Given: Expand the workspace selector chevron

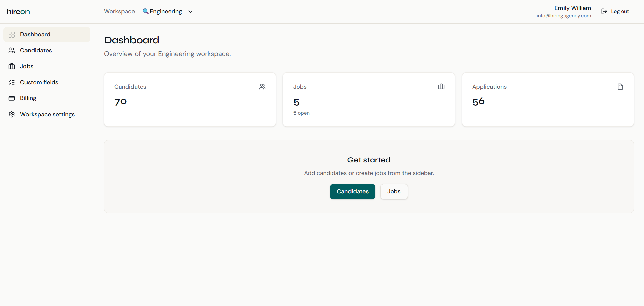Looking at the screenshot, I should pyautogui.click(x=190, y=11).
